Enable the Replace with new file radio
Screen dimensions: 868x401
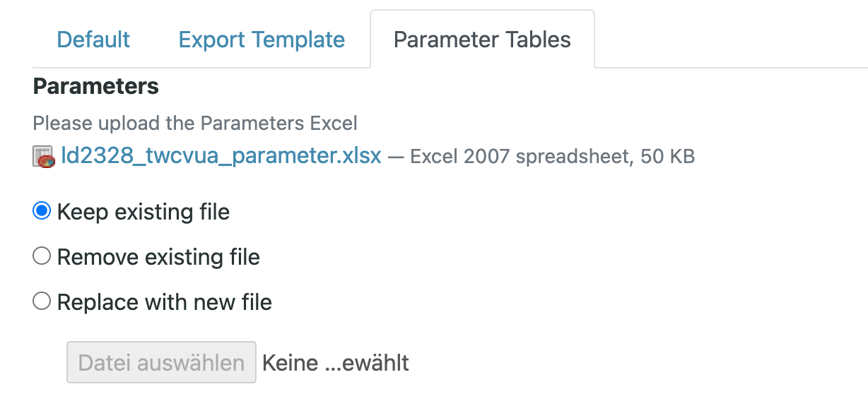coord(42,301)
